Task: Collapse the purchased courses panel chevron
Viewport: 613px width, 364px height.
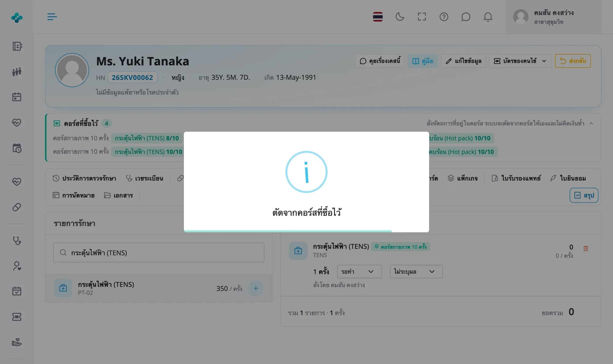Action: 591,123
